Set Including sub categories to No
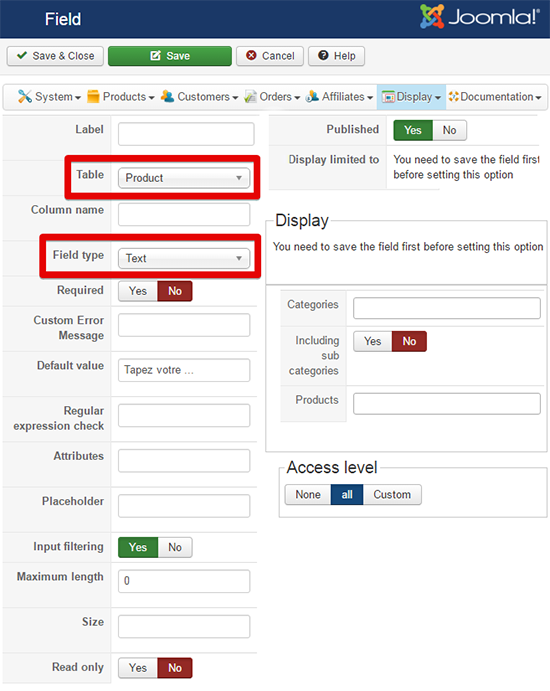Image resolution: width=550 pixels, height=691 pixels. (x=409, y=342)
